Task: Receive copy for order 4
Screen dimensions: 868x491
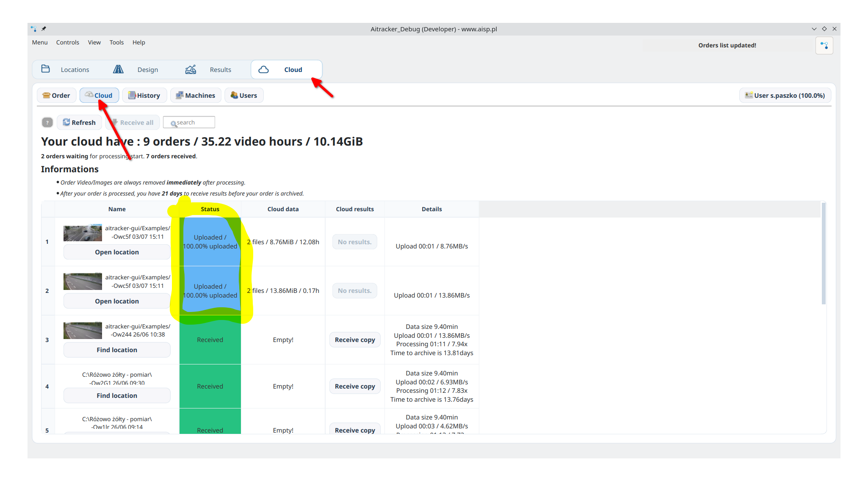Action: [x=355, y=386]
